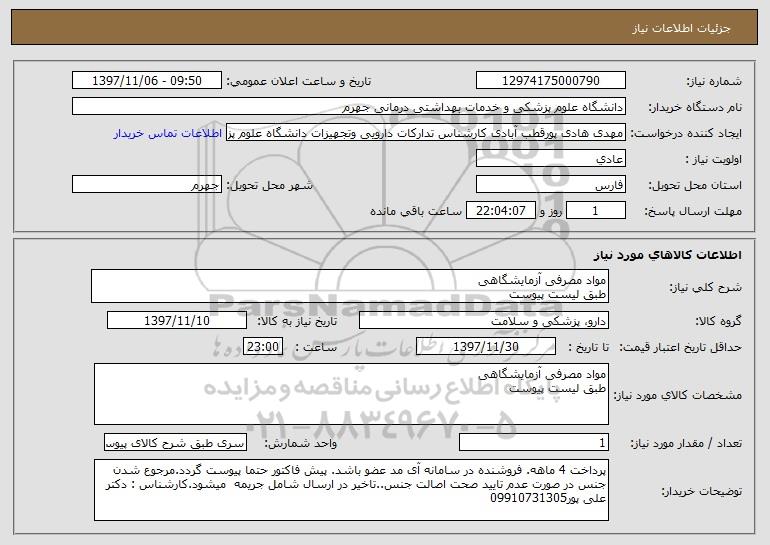Click the section heading اطلاعات کالاهای مورد نیاز
The image size is (770, 545).
[x=667, y=255]
